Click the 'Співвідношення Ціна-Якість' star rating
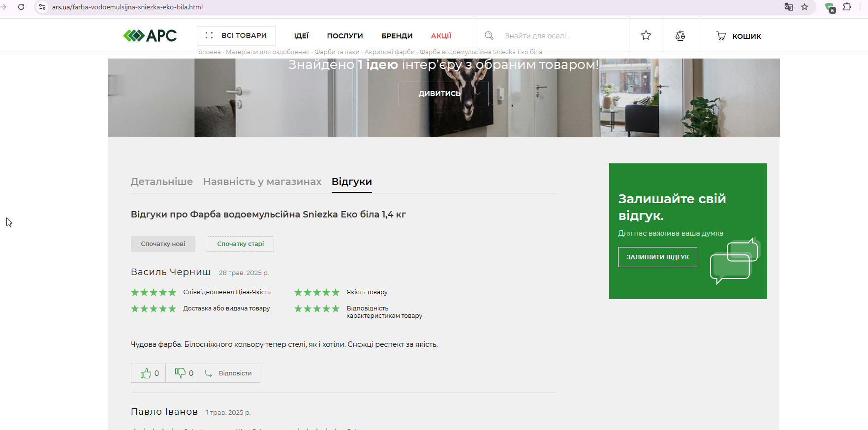This screenshot has height=430, width=868. (154, 292)
